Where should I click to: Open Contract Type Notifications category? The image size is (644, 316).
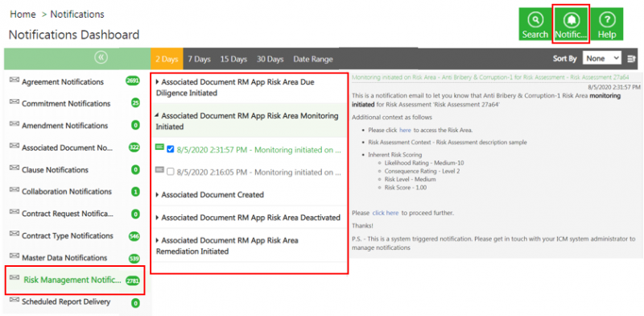[x=68, y=236]
